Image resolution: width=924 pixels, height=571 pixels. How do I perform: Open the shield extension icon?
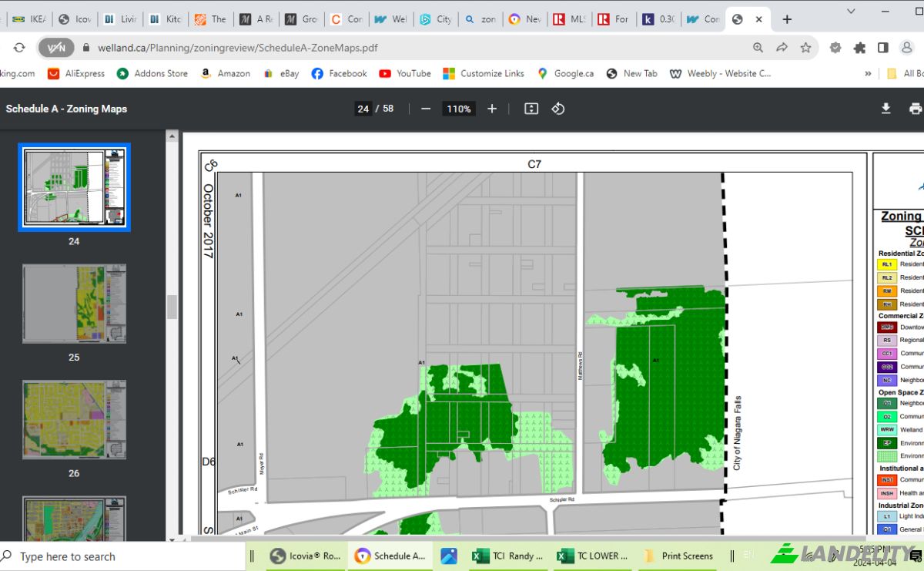(x=835, y=48)
